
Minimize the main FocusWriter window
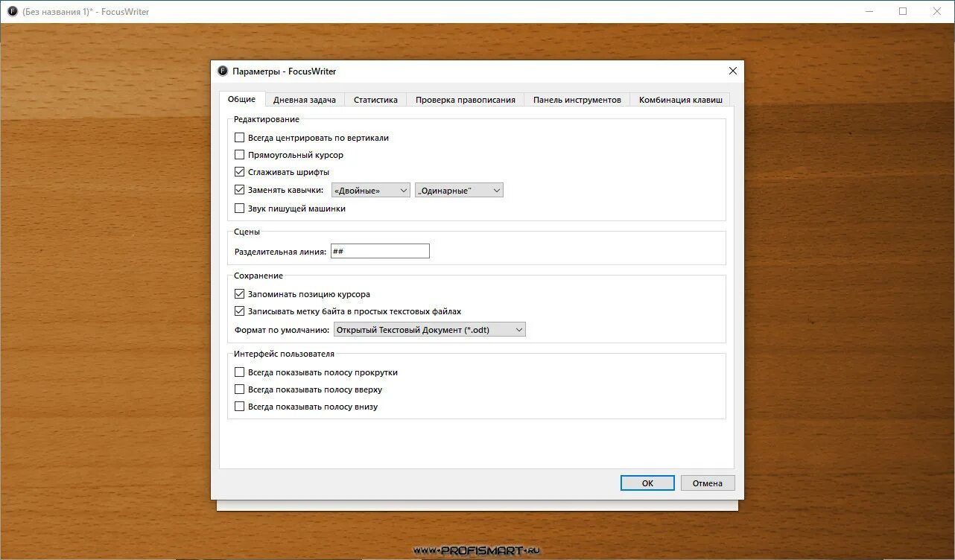coord(869,11)
